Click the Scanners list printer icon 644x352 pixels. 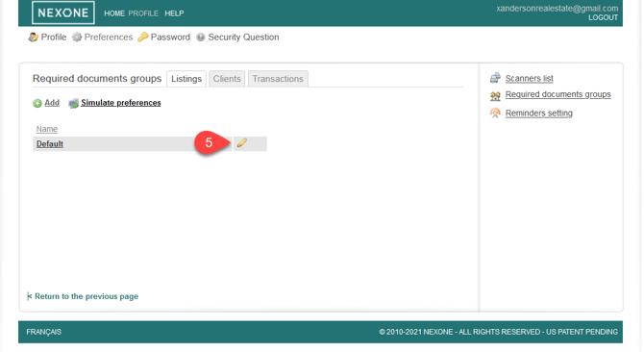495,78
